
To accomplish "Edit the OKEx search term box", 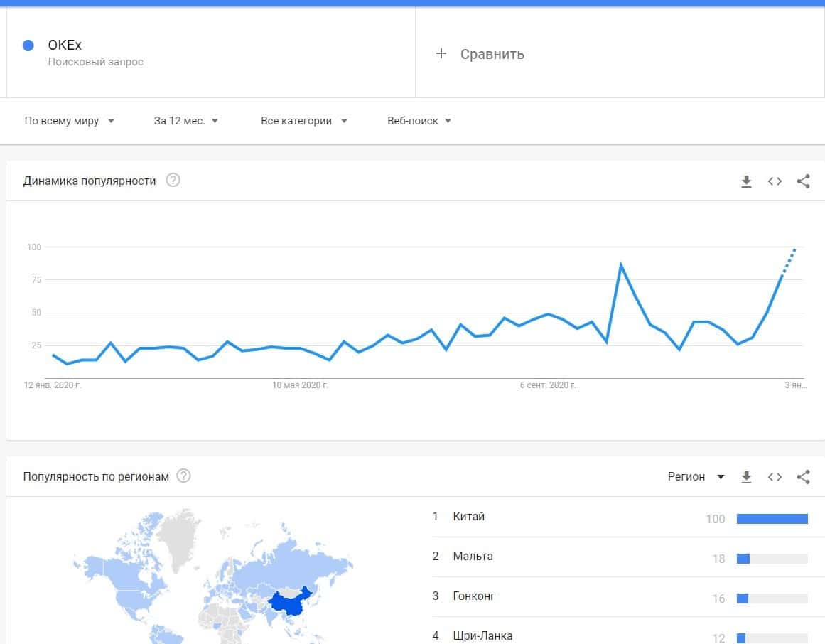I will [x=213, y=53].
